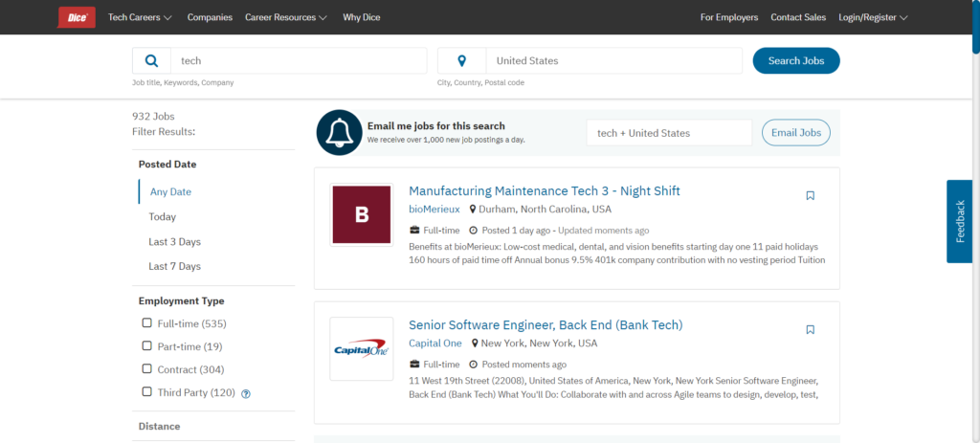The height and width of the screenshot is (443, 980).
Task: Open the Login/Register dropdown
Action: 873,17
